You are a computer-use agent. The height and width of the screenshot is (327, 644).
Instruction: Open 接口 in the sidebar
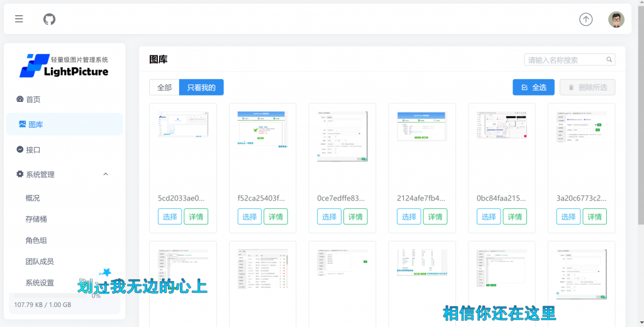(65, 150)
